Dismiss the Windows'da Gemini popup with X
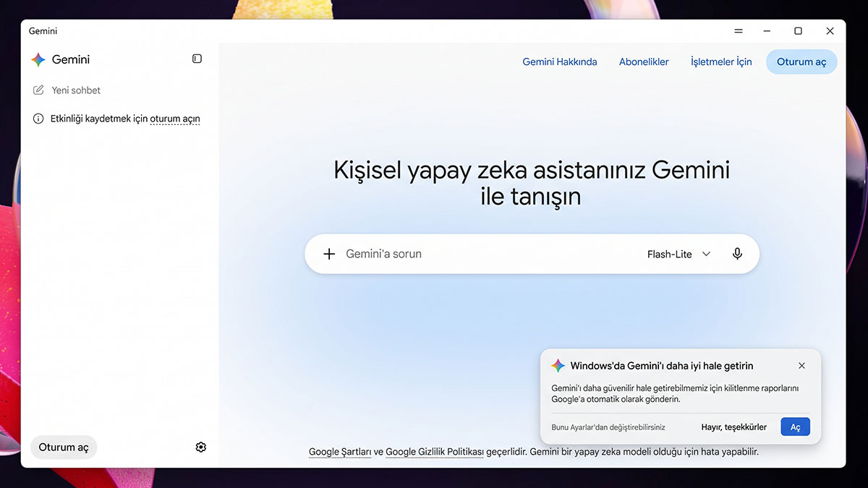The image size is (868, 488). pyautogui.click(x=801, y=366)
